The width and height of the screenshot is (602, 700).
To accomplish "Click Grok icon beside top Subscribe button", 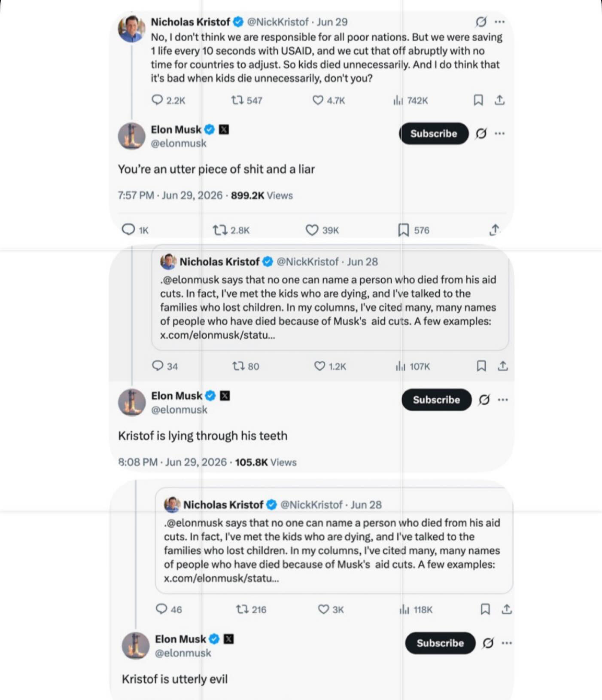I will 481,134.
